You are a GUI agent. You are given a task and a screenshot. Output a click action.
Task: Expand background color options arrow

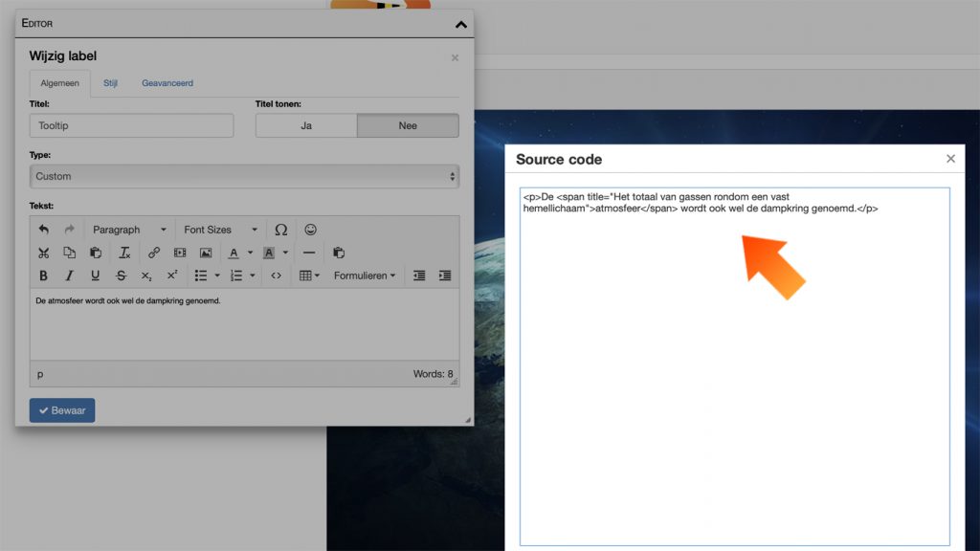pyautogui.click(x=285, y=253)
